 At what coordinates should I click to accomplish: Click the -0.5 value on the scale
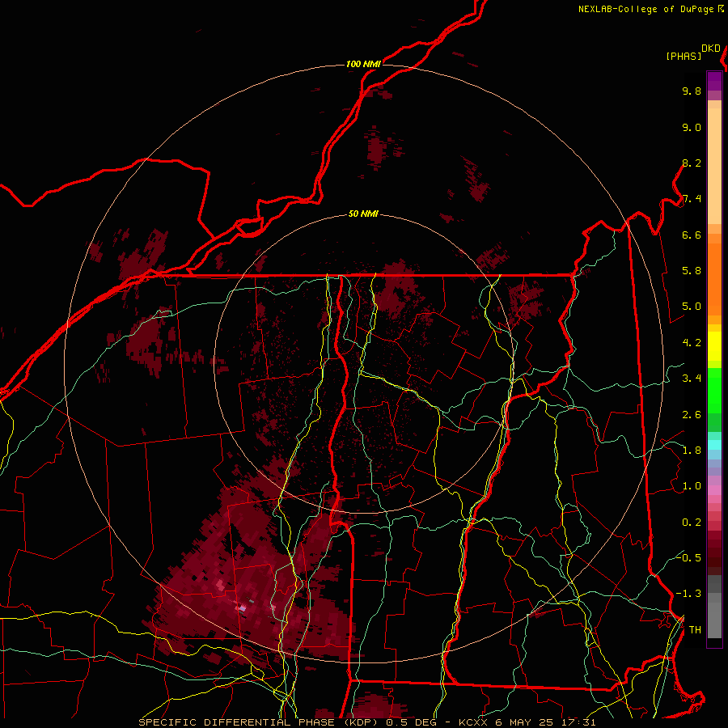[x=688, y=557]
